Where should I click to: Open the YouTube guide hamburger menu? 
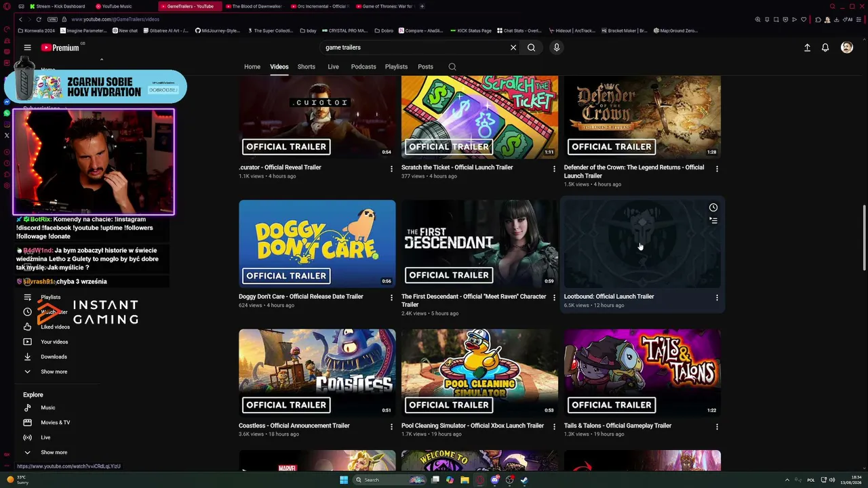tap(27, 47)
